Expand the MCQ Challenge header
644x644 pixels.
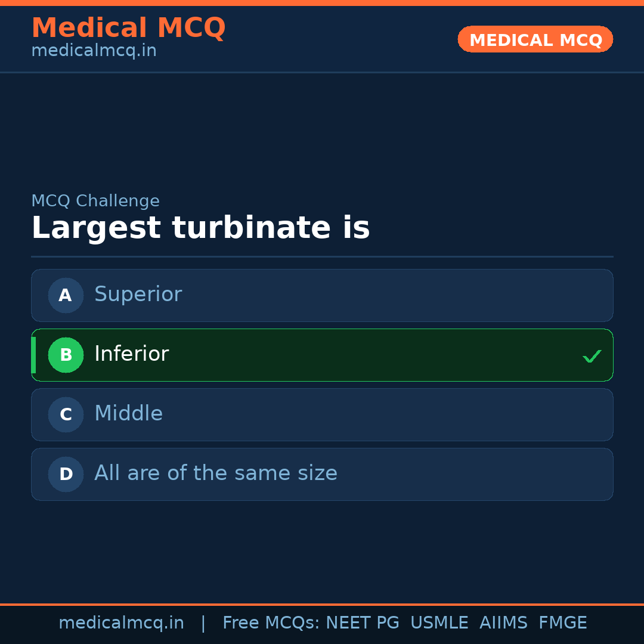pos(95,201)
